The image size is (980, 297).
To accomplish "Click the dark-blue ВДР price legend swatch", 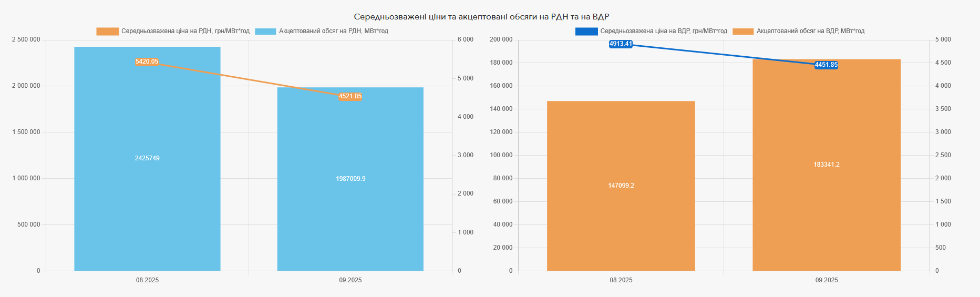I will [x=586, y=32].
